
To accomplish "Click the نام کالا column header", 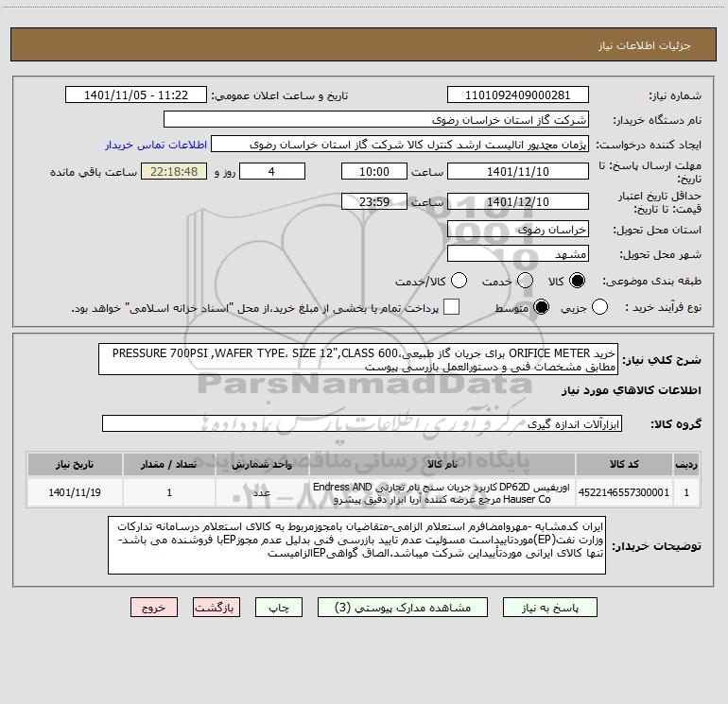I will coord(442,464).
